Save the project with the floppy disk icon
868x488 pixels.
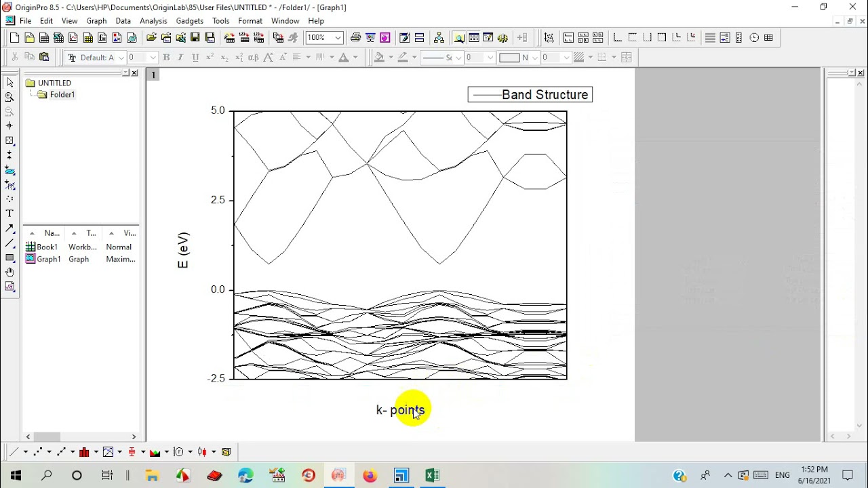195,38
